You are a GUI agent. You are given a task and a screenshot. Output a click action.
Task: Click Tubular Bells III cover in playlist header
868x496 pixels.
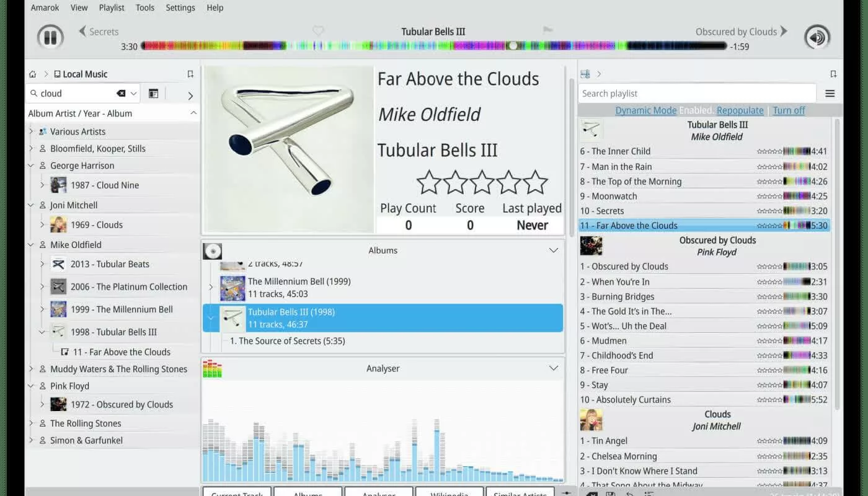tap(591, 130)
